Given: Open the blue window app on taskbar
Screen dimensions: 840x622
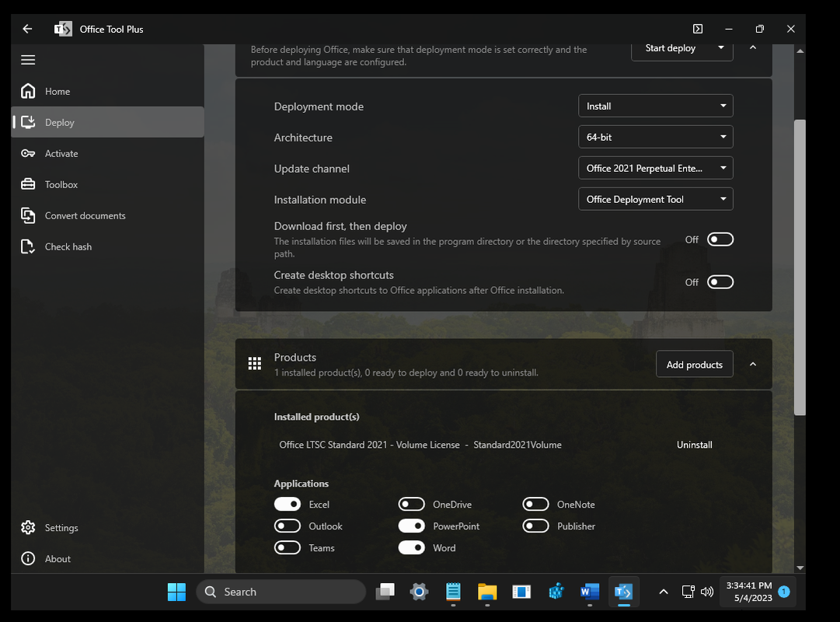Looking at the screenshot, I should 521,592.
